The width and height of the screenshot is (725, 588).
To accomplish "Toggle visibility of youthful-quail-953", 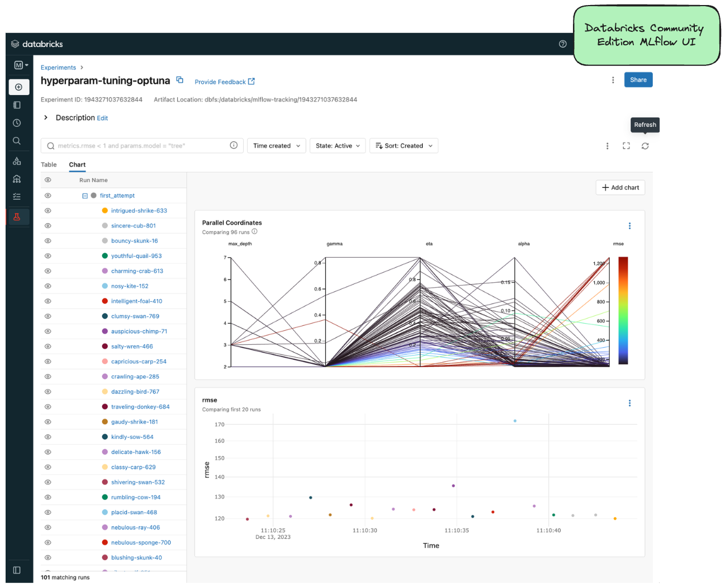I will click(48, 256).
